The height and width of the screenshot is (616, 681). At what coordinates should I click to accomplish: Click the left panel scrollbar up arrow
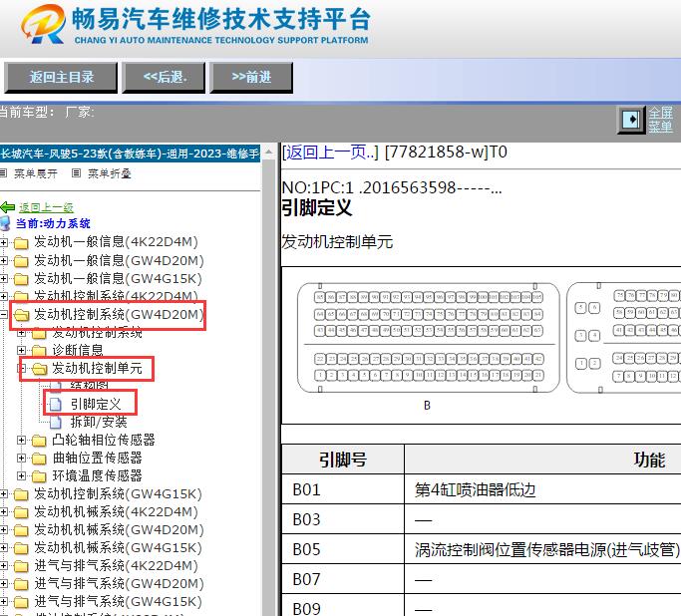point(269,152)
